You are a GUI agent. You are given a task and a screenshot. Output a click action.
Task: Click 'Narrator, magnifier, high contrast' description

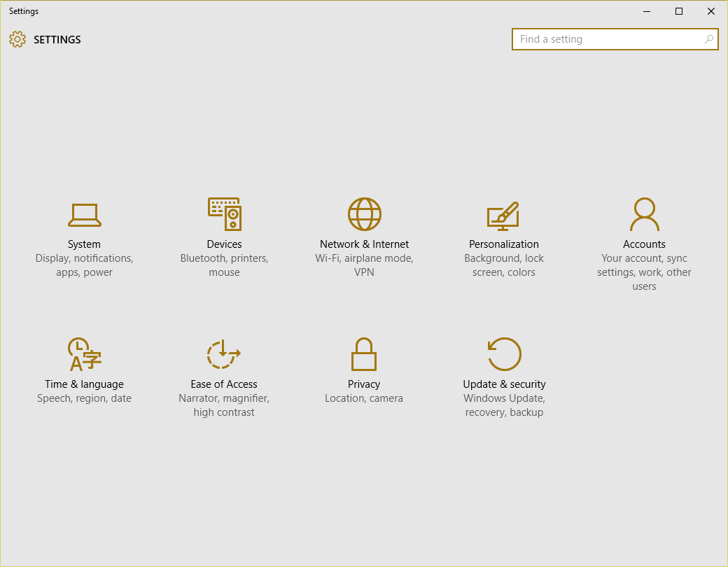(224, 405)
